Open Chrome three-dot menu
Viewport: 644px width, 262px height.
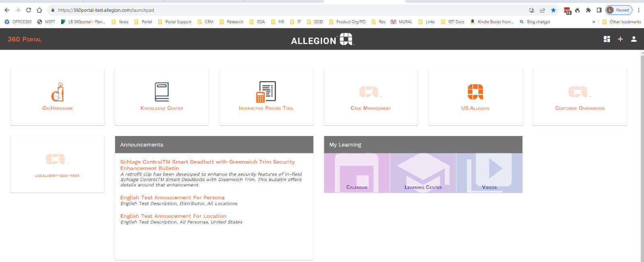click(638, 10)
